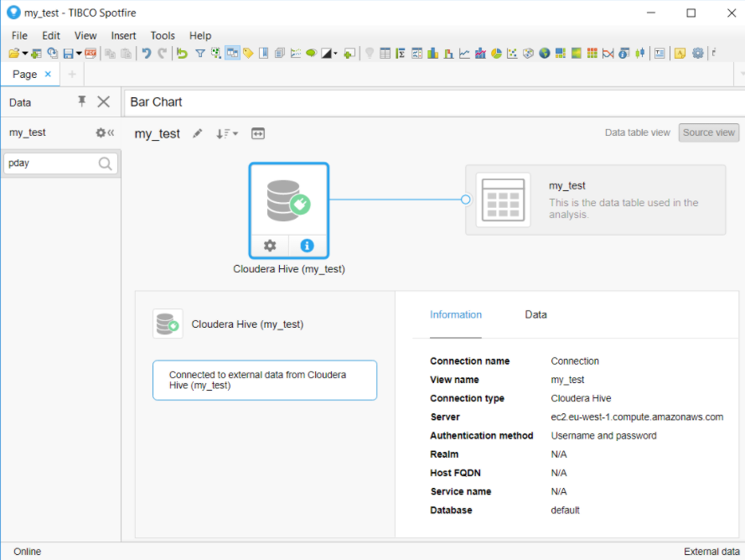The width and height of the screenshot is (745, 560).
Task: Add a new page with plus button
Action: point(72,74)
